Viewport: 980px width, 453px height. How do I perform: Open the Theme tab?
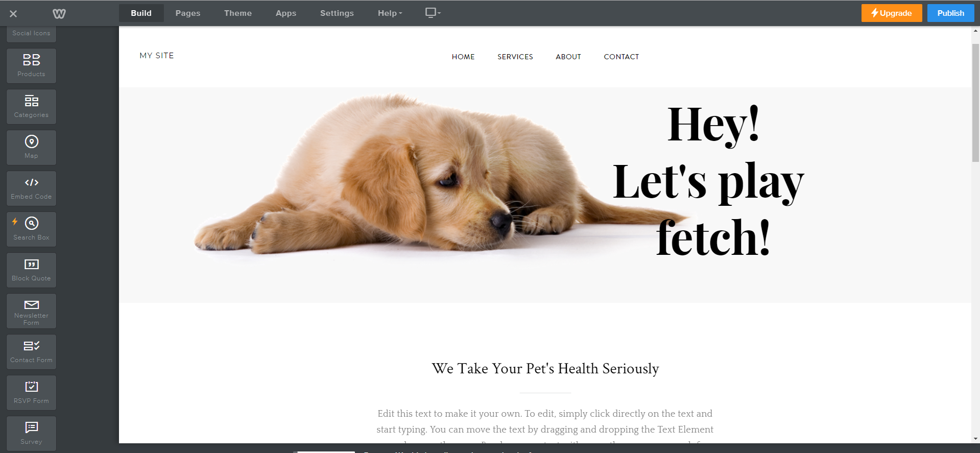click(x=238, y=13)
